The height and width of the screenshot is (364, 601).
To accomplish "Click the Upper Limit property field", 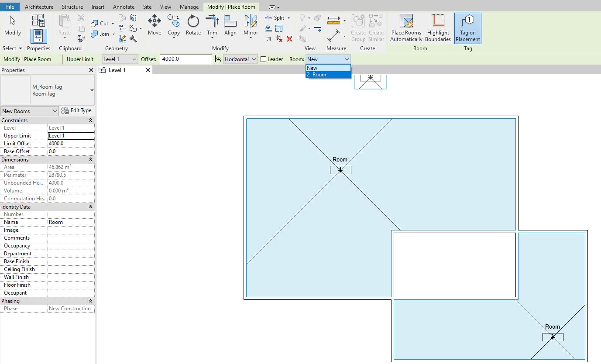I will click(x=71, y=136).
